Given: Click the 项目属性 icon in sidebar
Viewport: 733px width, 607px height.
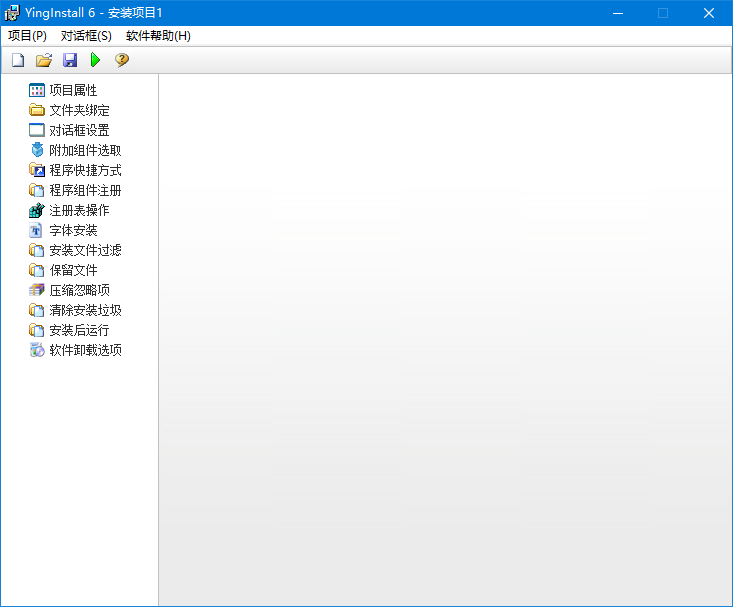Looking at the screenshot, I should (36, 90).
